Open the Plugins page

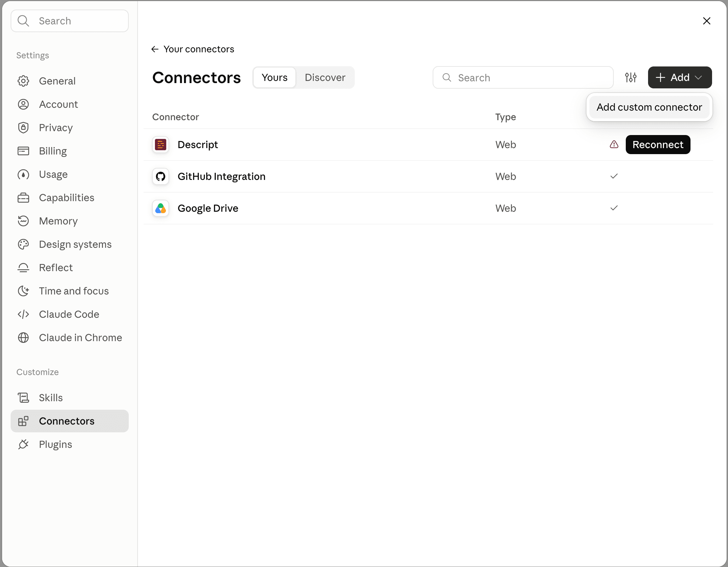click(x=70, y=444)
